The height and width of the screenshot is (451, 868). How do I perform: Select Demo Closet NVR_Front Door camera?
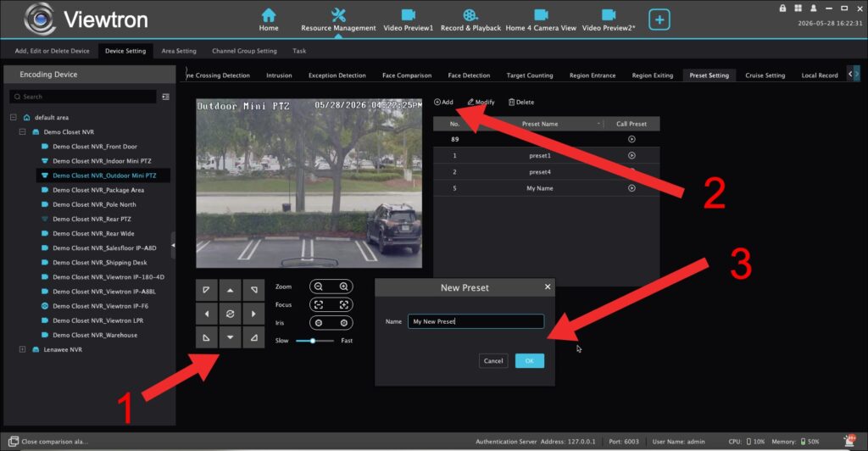coord(95,147)
